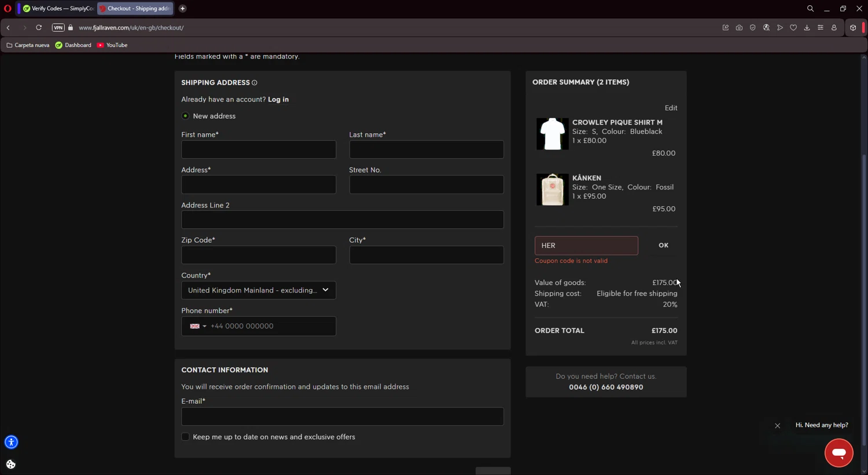Edit the order summary items
The width and height of the screenshot is (868, 475).
(x=671, y=108)
